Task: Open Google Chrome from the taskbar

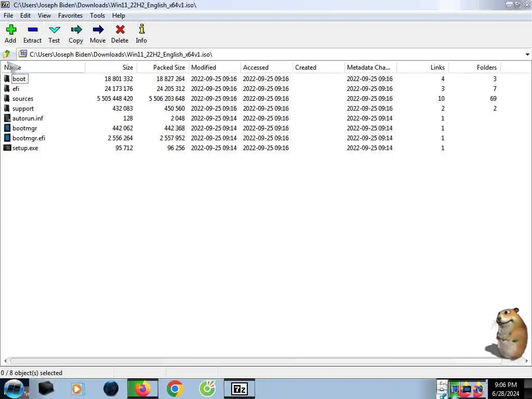Action: [175, 389]
